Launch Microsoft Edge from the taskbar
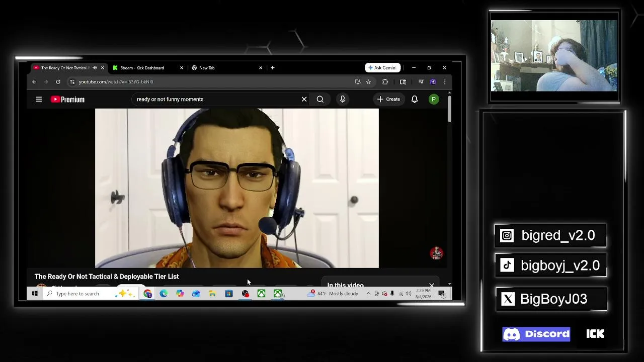The width and height of the screenshot is (644, 362). click(x=164, y=294)
